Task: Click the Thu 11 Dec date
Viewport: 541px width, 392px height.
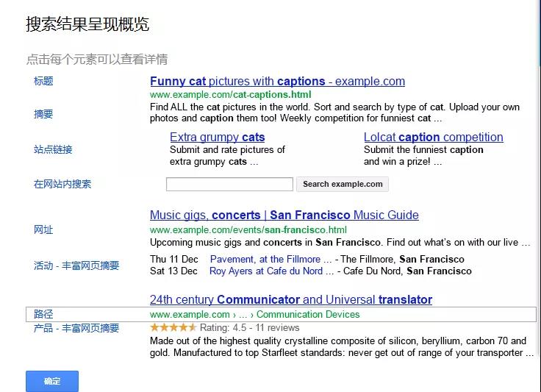Action: click(x=174, y=259)
